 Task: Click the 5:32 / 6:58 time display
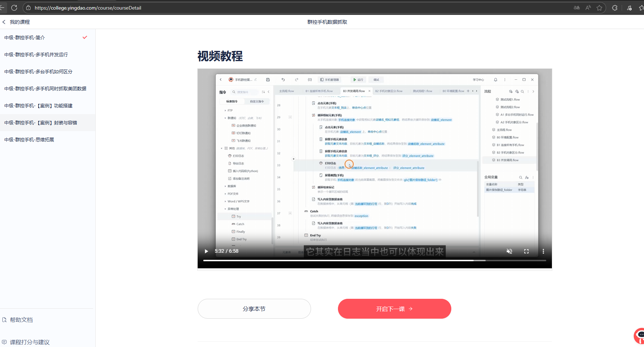click(226, 251)
